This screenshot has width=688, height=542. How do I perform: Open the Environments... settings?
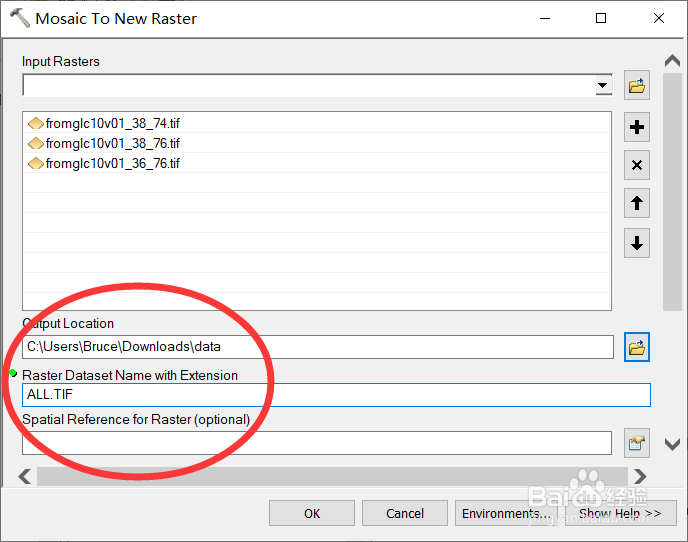[x=506, y=513]
